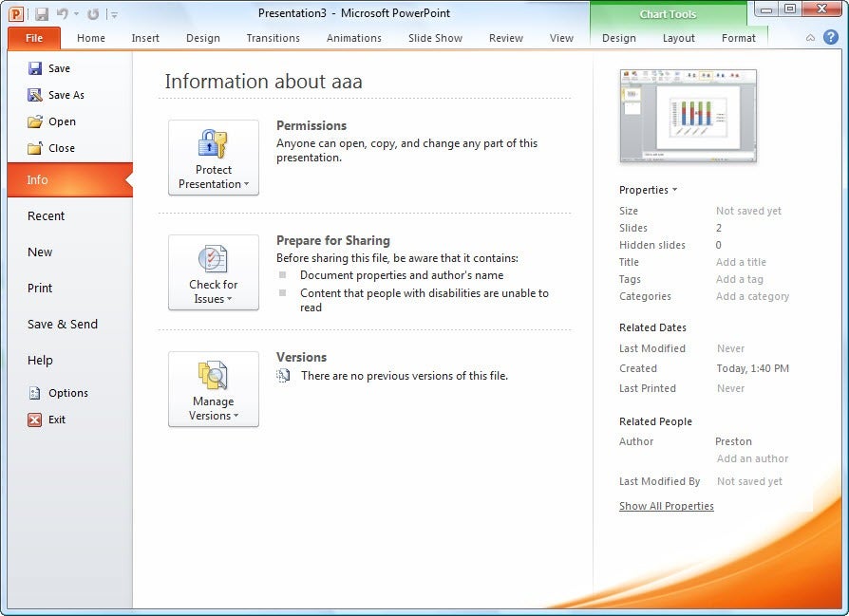Click the Undo icon in Quick Access

coord(63,14)
